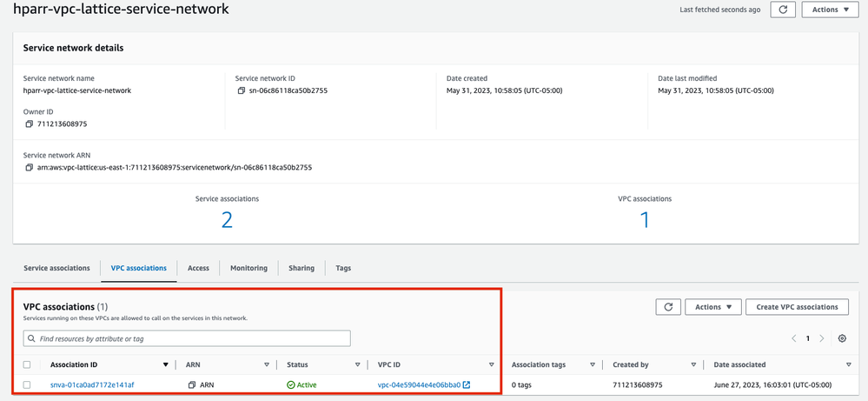This screenshot has width=868, height=401.
Task: Open the VPC associations Actions dropdown
Action: click(x=713, y=307)
